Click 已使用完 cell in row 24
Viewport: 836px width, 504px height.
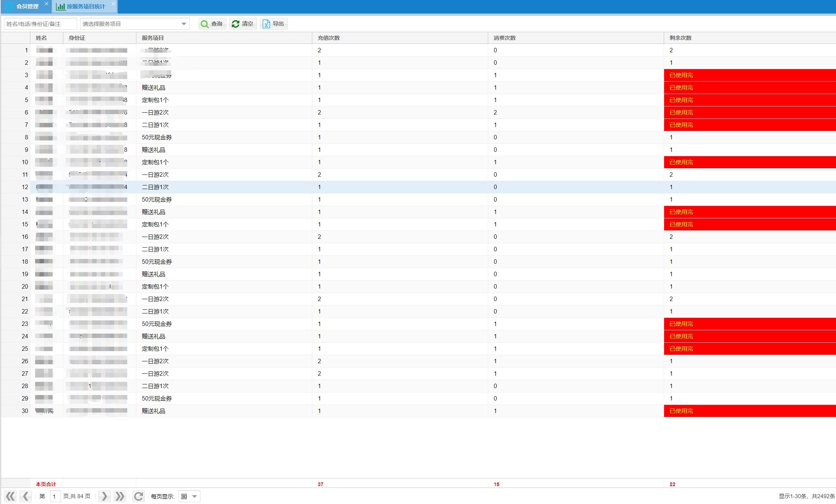[x=750, y=336]
